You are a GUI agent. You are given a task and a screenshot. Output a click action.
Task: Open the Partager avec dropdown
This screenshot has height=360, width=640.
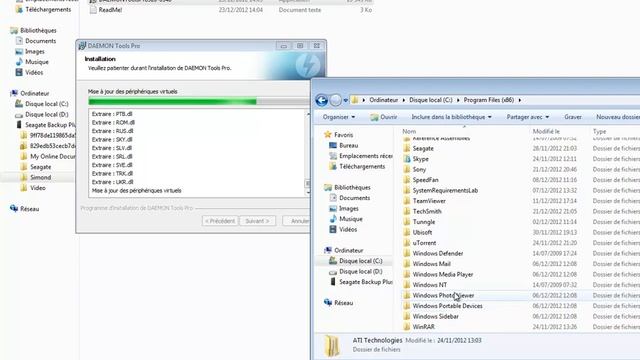tap(528, 117)
